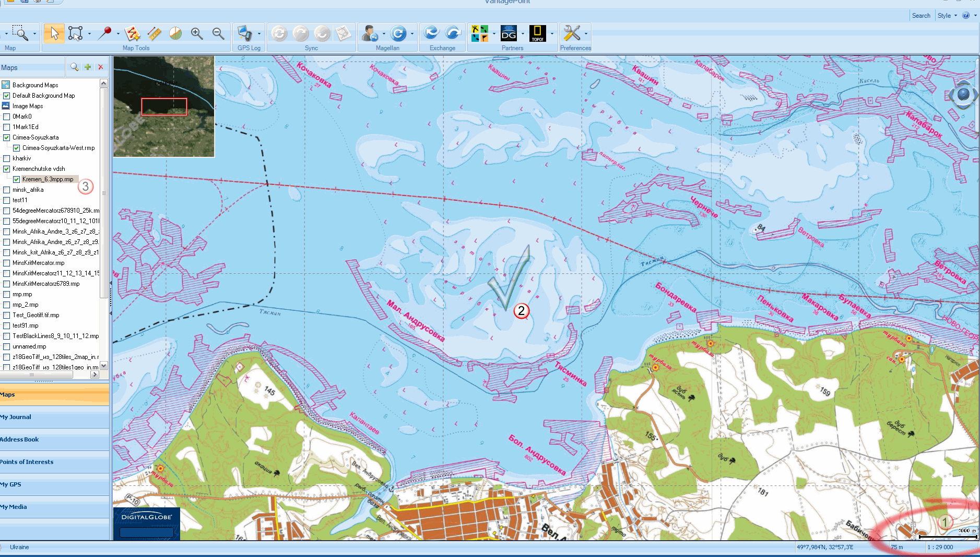Select the ruler measure tool
The image size is (980, 557).
154,34
